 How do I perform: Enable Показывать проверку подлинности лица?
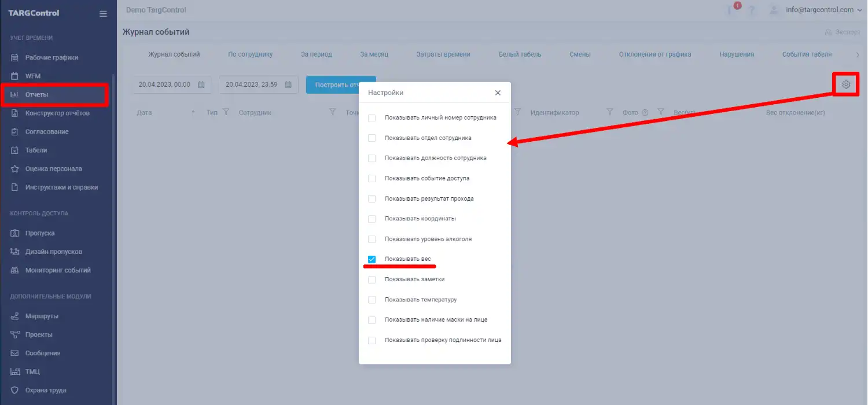[372, 340]
